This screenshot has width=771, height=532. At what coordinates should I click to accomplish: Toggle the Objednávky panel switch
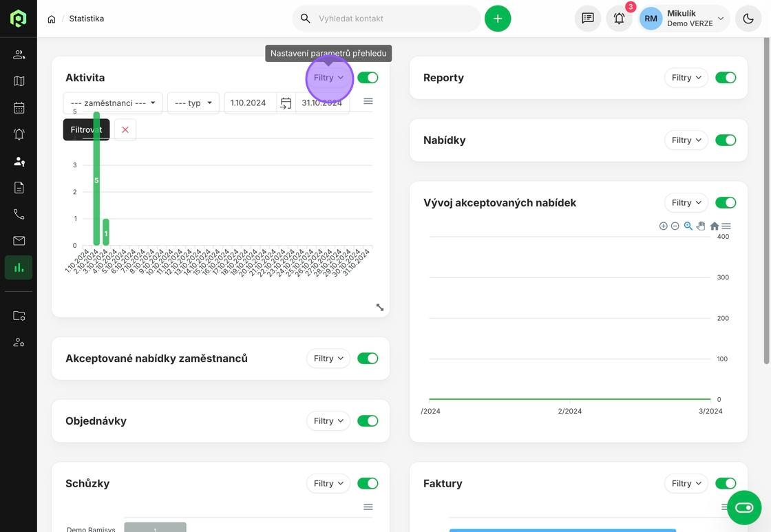click(368, 421)
